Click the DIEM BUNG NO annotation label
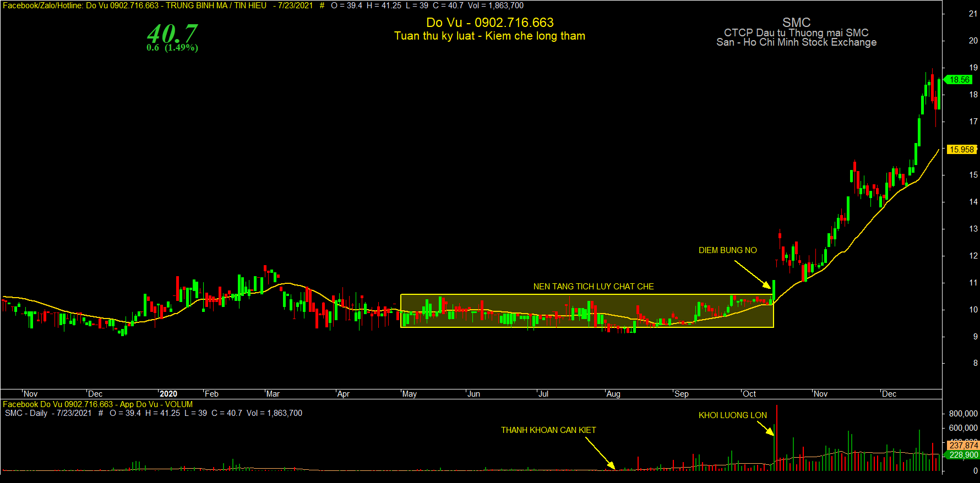The image size is (980, 483). click(x=727, y=250)
